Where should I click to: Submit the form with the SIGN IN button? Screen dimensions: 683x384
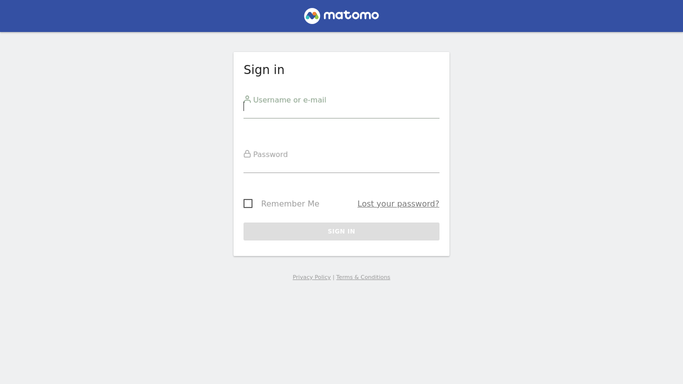341,231
